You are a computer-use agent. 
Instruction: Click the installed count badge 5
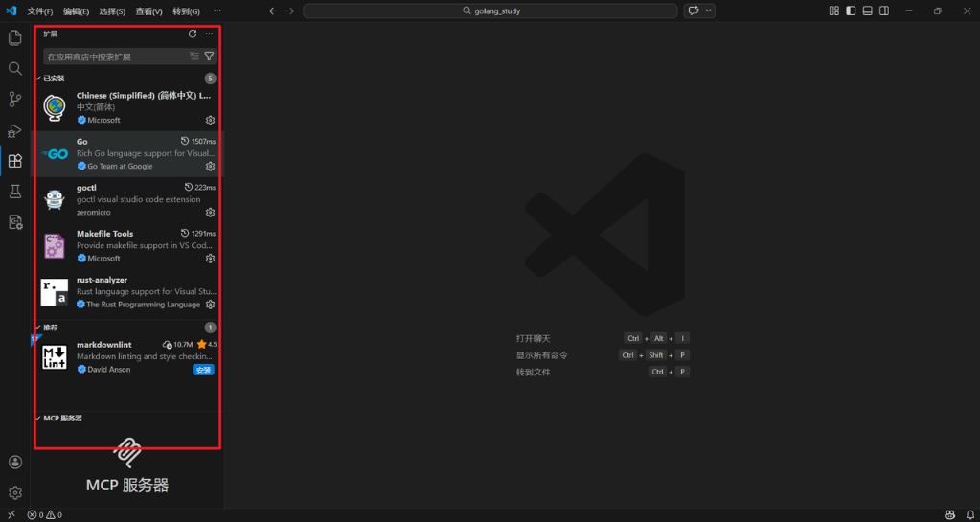point(210,79)
